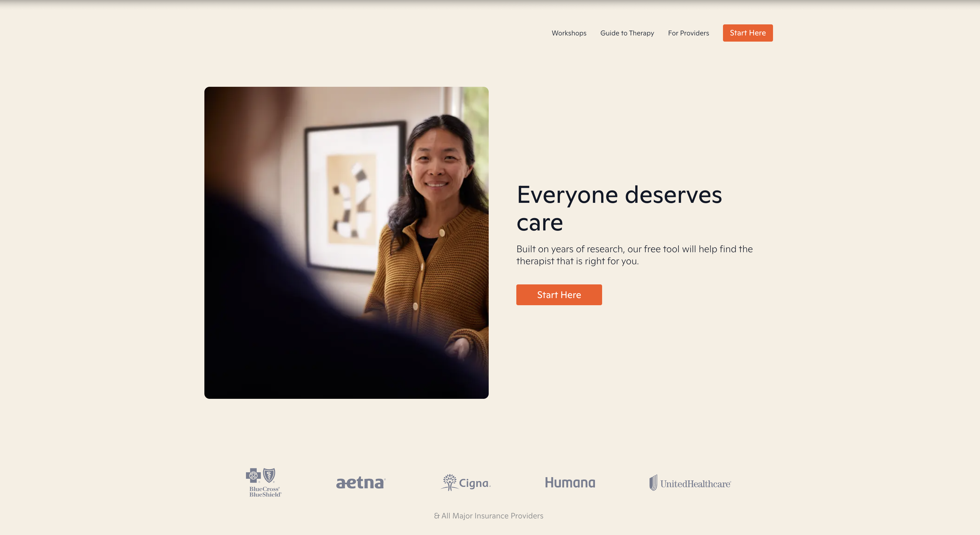Screen dimensions: 980x535
Task: Click the framed artwork on the wall
Action: pyautogui.click(x=353, y=198)
